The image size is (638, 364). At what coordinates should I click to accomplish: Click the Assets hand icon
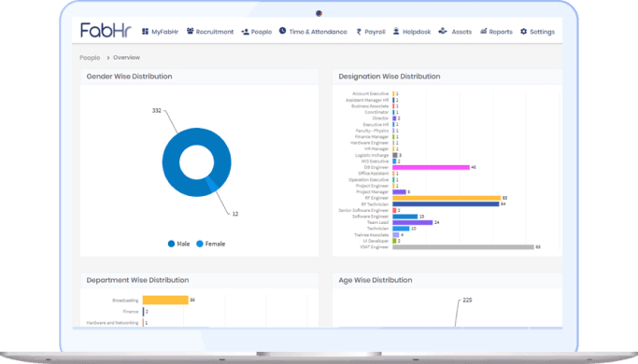pos(443,31)
